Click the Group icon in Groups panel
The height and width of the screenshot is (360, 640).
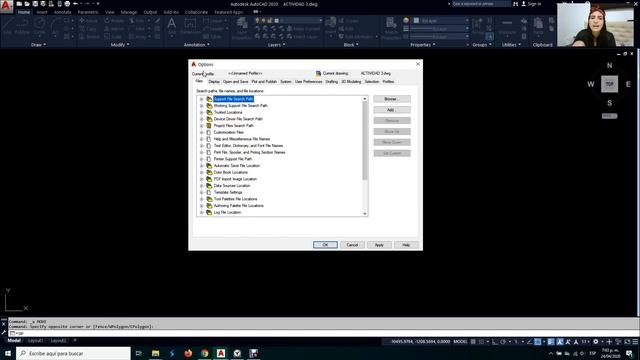[477, 25]
